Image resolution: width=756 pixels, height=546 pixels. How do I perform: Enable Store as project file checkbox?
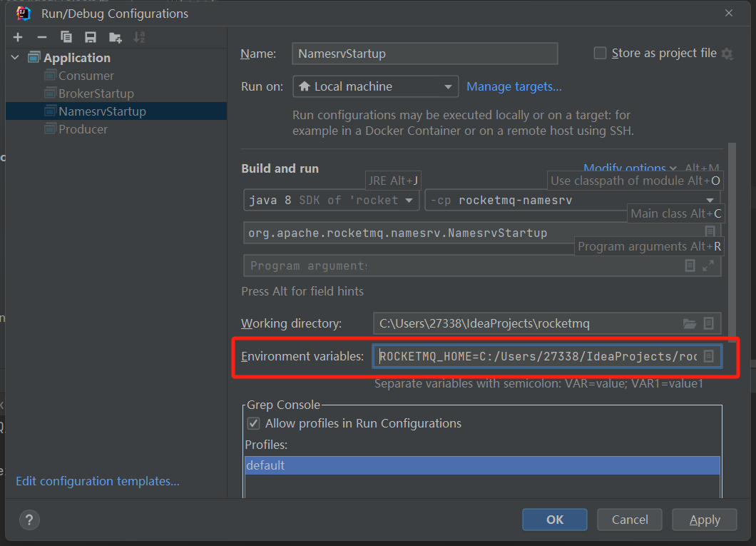point(600,53)
